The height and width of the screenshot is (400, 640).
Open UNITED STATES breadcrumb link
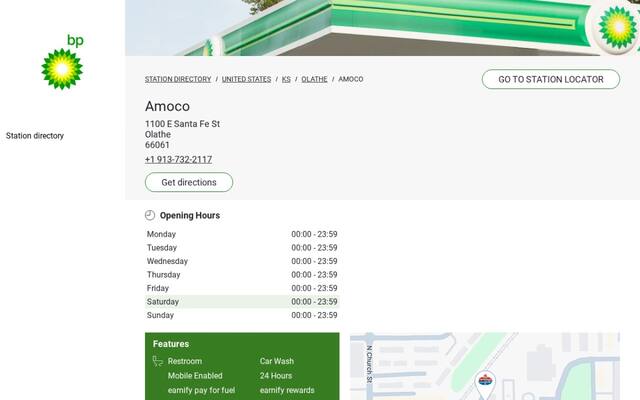tap(246, 79)
